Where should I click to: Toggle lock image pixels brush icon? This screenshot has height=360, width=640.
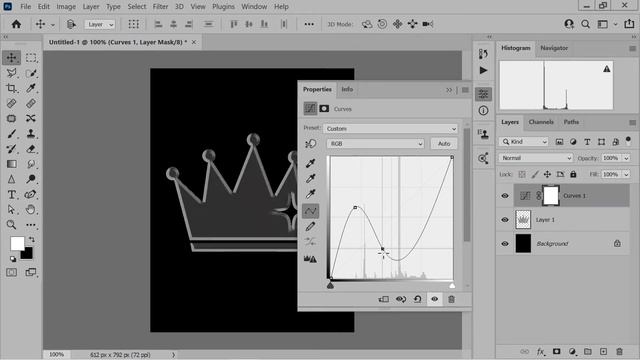[x=535, y=174]
